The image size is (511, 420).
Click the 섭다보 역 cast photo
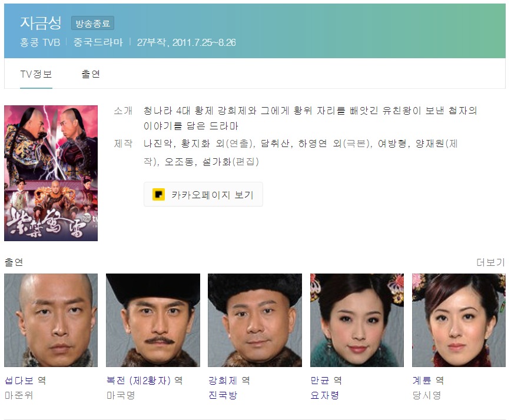51,320
